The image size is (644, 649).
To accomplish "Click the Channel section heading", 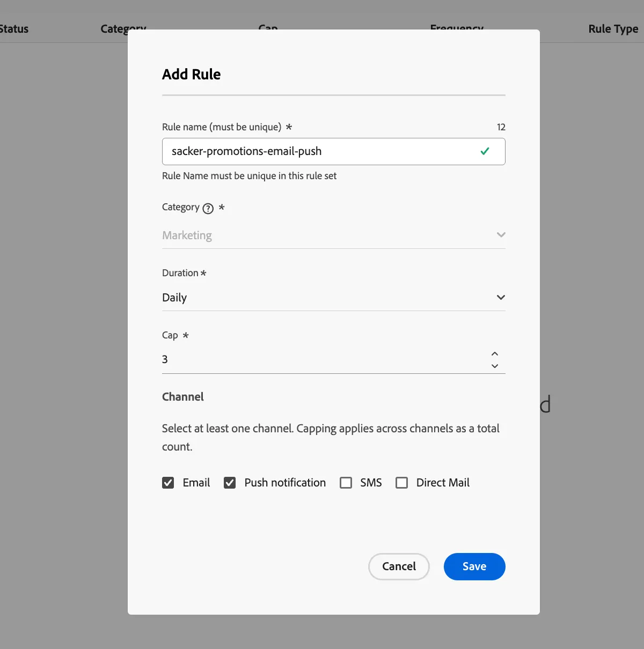I will point(183,397).
